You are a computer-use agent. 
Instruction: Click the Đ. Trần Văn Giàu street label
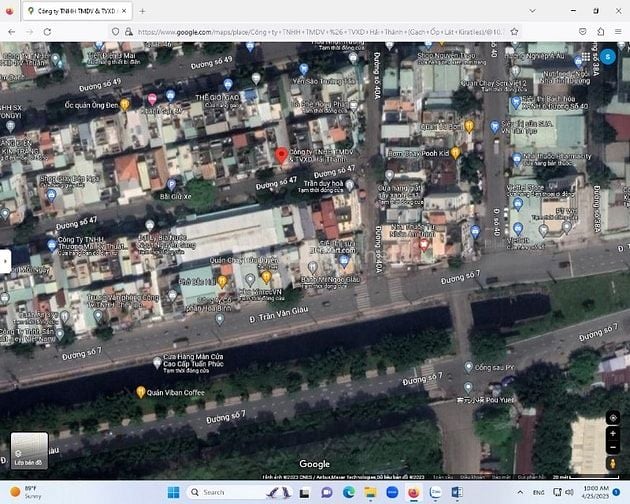(279, 313)
